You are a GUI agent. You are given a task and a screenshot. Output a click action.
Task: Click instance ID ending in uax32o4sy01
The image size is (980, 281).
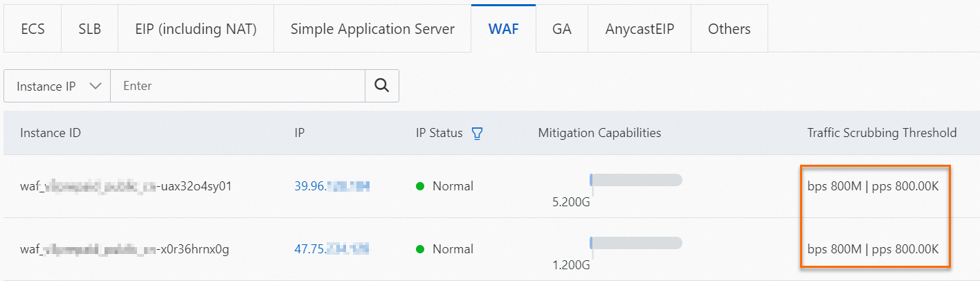tap(125, 186)
